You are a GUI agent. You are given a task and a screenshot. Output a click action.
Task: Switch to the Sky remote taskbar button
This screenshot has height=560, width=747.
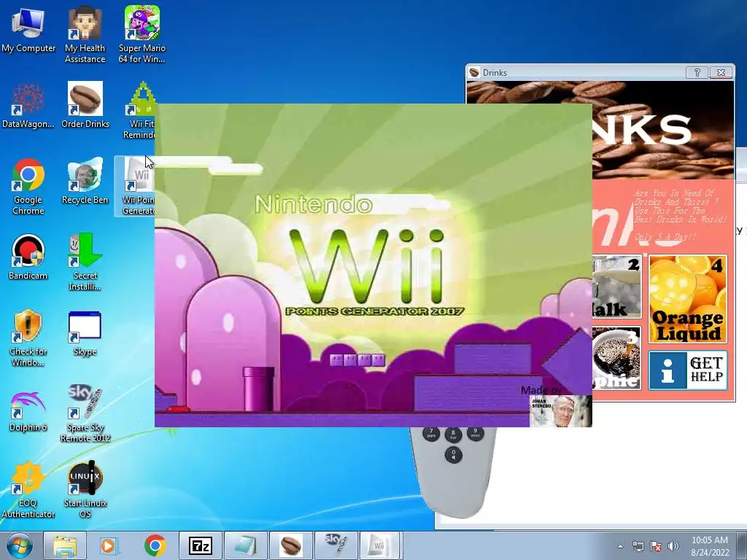[336, 545]
